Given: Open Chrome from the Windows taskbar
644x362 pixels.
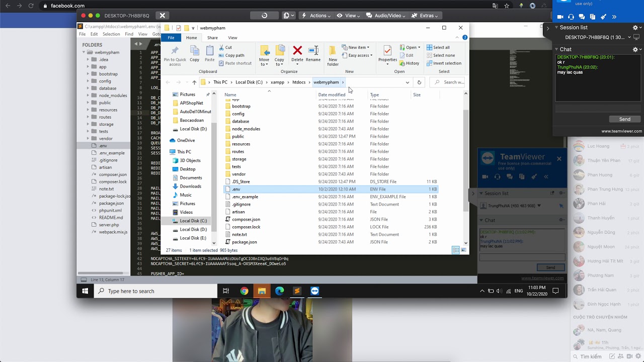Looking at the screenshot, I should coord(244,291).
